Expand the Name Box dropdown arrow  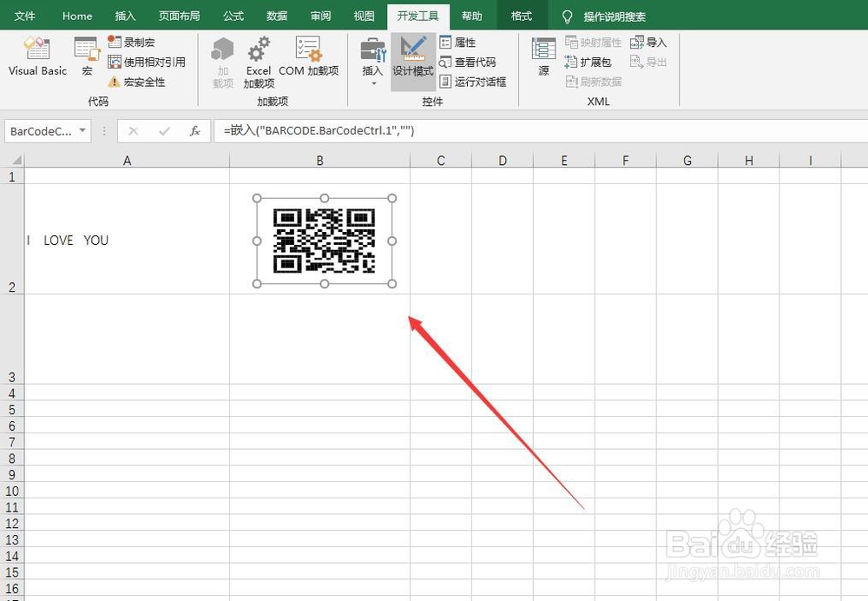click(82, 131)
